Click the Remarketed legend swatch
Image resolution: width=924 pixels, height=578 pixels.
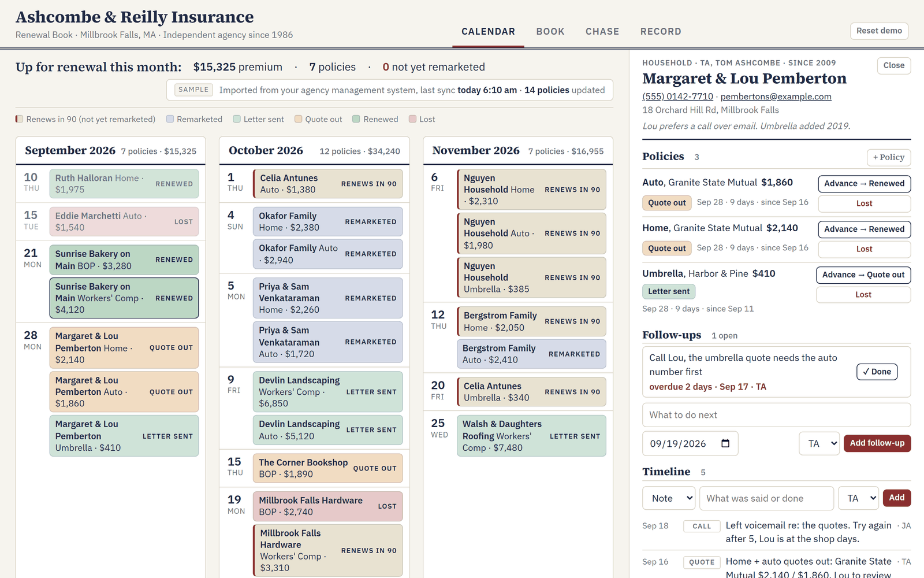170,119
